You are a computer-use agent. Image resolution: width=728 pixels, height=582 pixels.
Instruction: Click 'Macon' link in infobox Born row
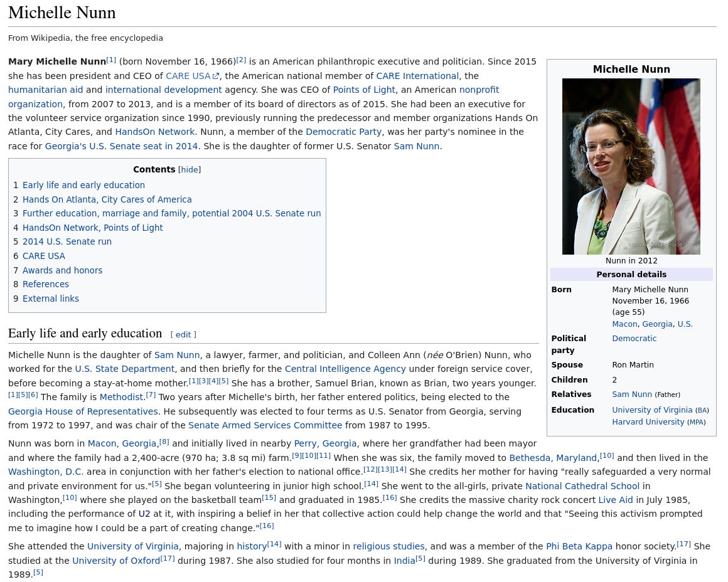(624, 324)
